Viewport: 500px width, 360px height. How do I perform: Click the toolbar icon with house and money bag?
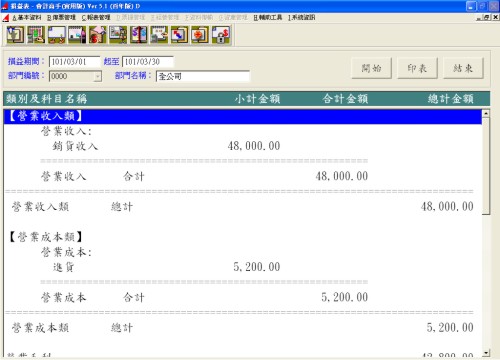(x=97, y=35)
